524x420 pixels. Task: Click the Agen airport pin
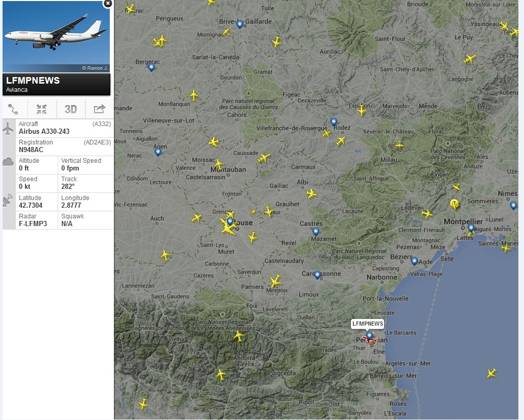(158, 152)
